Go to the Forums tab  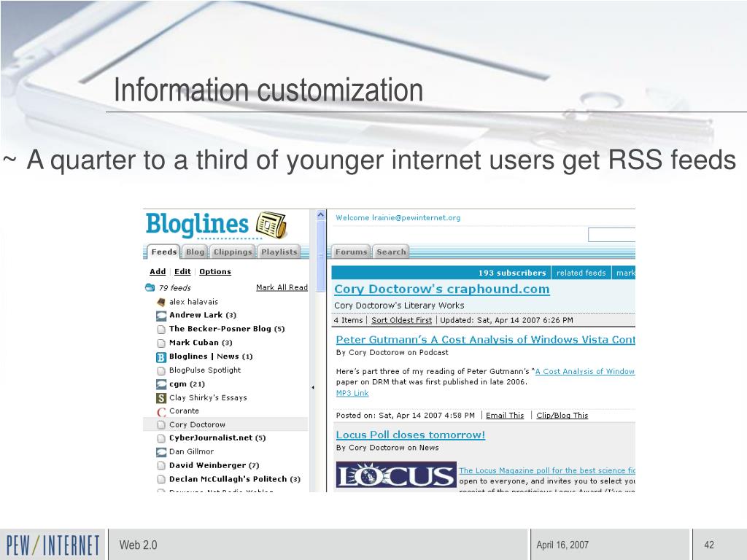tap(351, 252)
